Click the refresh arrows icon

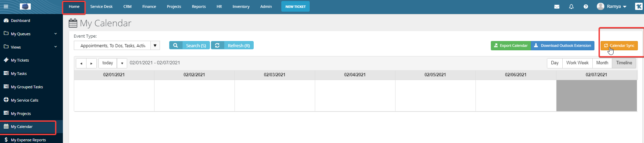(217, 45)
